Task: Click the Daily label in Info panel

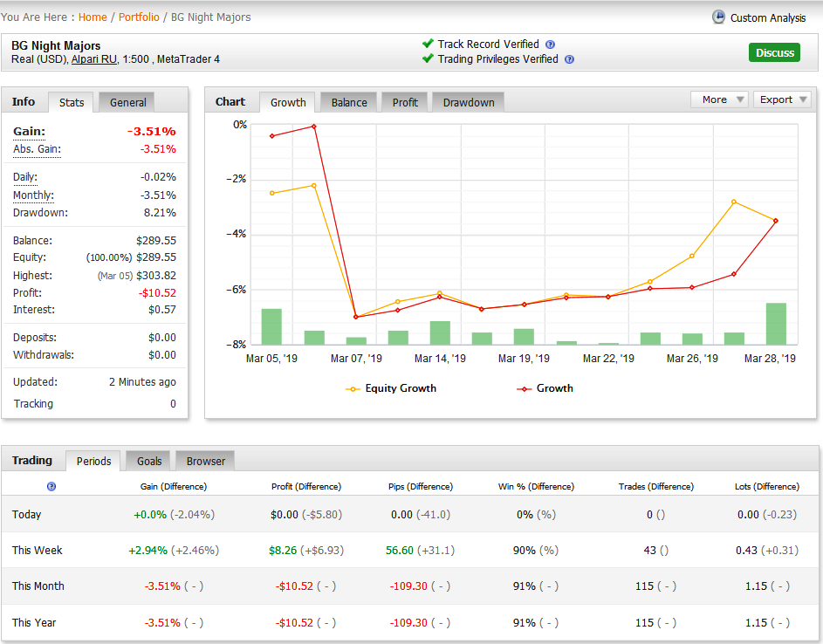Action: pos(25,177)
